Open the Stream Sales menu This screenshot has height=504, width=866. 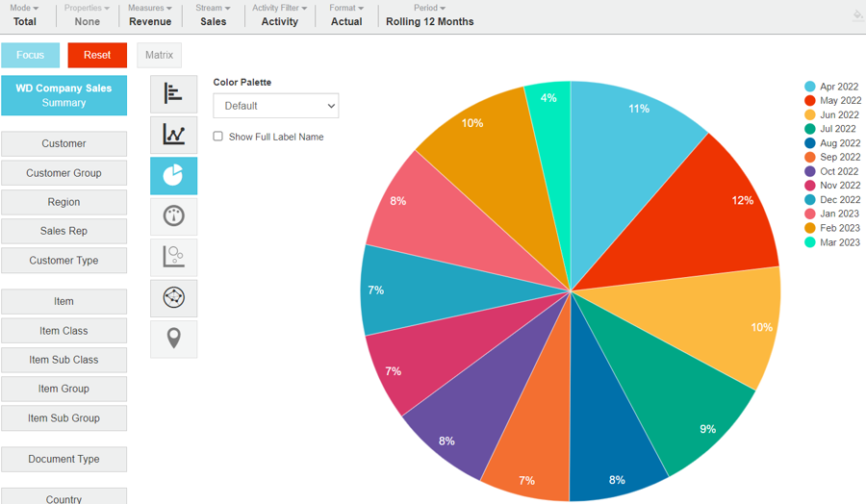(x=213, y=15)
